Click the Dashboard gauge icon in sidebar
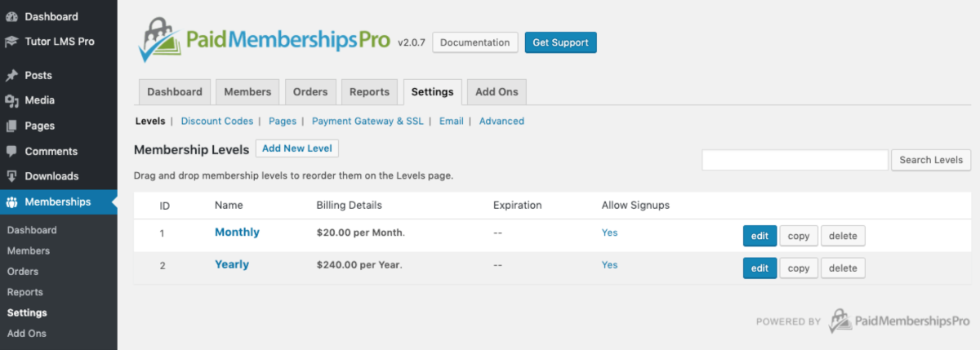 [x=11, y=16]
